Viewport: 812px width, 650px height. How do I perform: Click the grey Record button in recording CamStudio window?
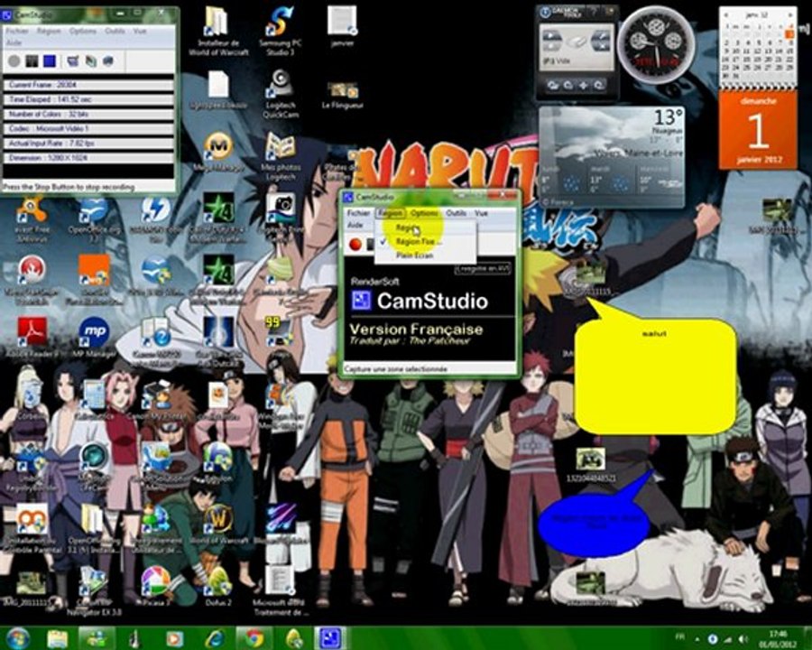point(14,61)
